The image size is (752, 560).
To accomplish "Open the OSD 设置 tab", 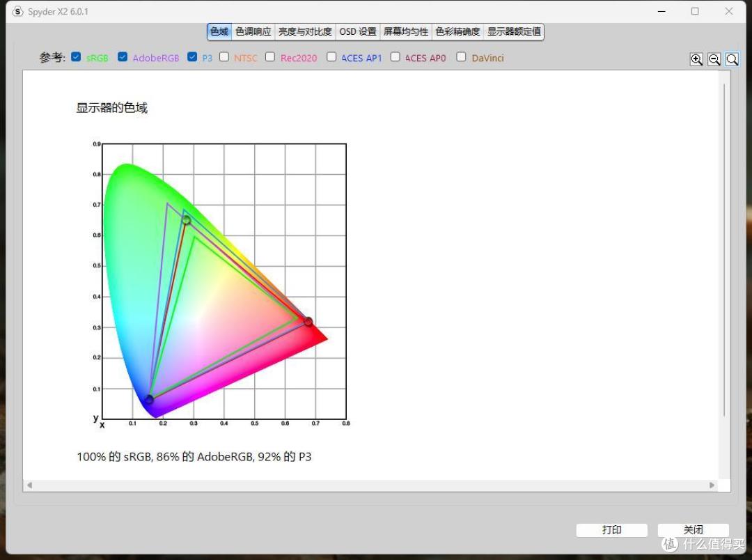I will (x=358, y=31).
